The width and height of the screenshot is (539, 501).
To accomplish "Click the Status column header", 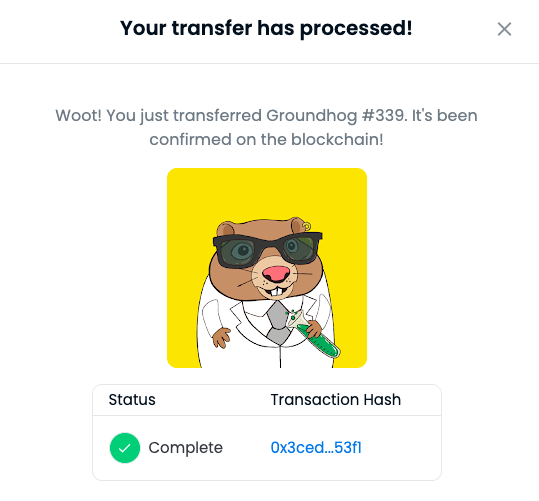I will point(132,400).
